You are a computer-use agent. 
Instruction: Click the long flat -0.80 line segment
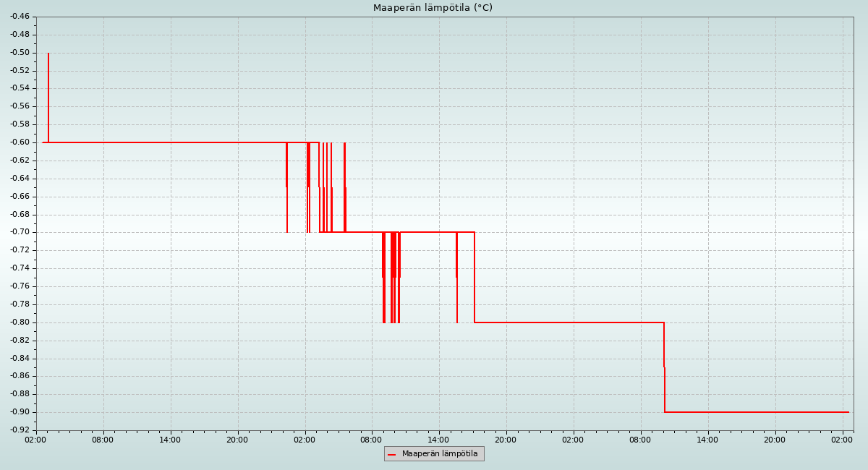coord(571,322)
